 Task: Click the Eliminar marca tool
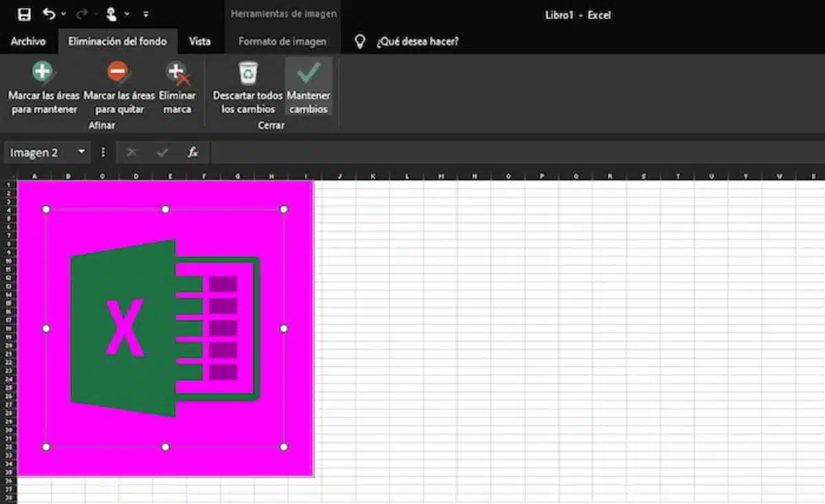(x=177, y=86)
